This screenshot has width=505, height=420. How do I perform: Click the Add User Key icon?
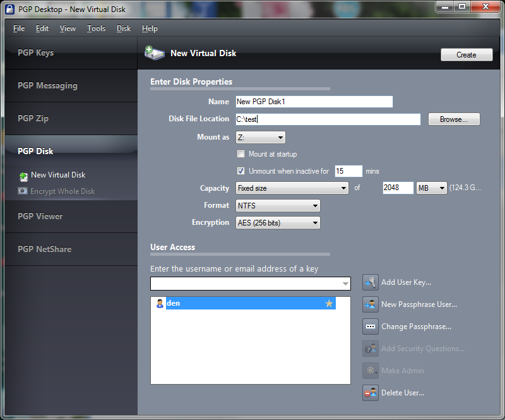click(x=371, y=282)
